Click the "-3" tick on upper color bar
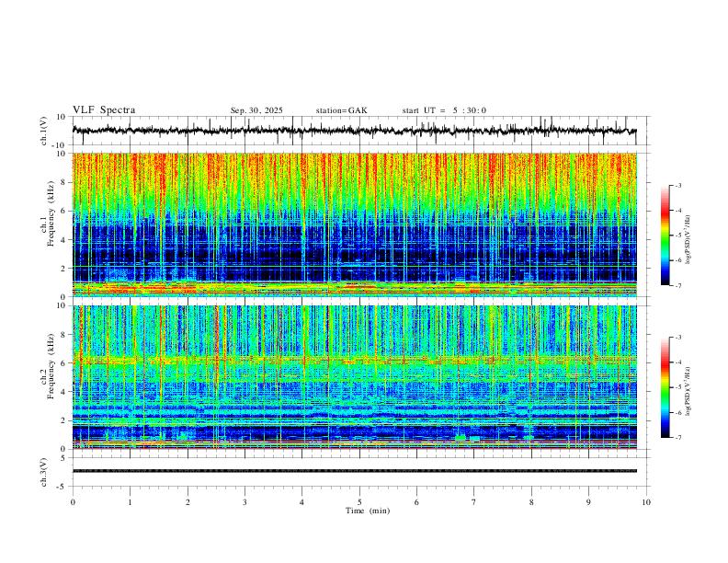 pyautogui.click(x=677, y=185)
